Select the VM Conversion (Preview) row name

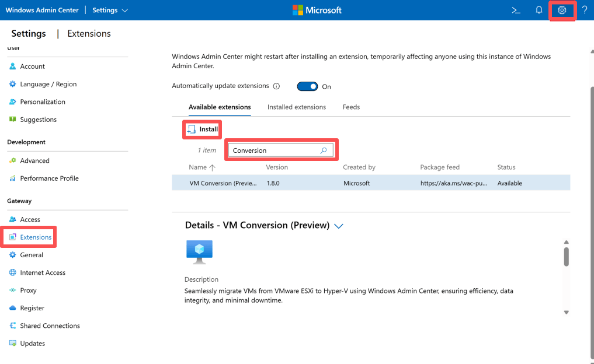[223, 183]
